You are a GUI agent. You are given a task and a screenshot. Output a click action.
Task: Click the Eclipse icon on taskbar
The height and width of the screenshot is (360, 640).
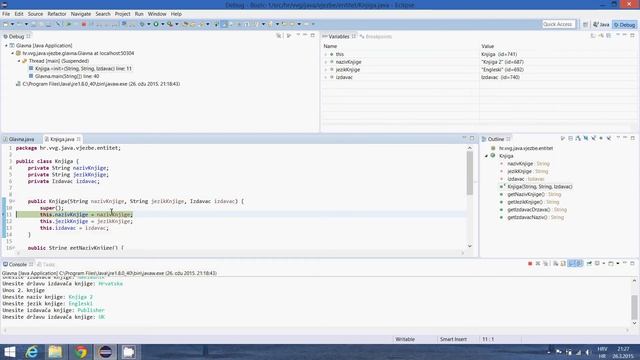[x=105, y=352]
